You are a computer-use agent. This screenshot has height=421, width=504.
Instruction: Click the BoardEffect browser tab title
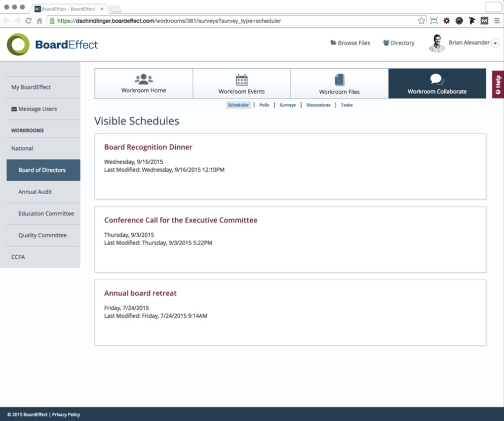(x=68, y=9)
